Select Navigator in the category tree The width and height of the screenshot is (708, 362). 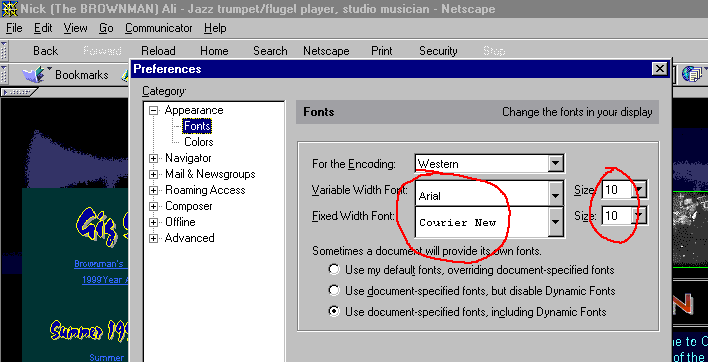point(188,158)
